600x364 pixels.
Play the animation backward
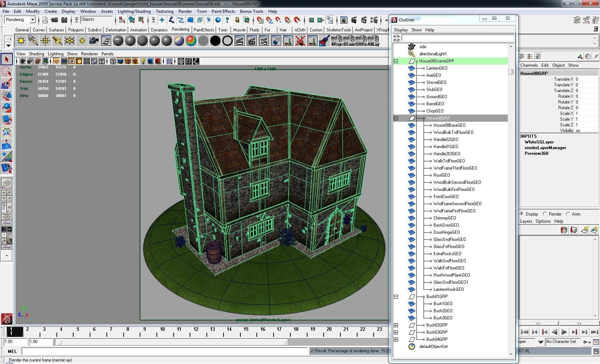tap(554, 332)
